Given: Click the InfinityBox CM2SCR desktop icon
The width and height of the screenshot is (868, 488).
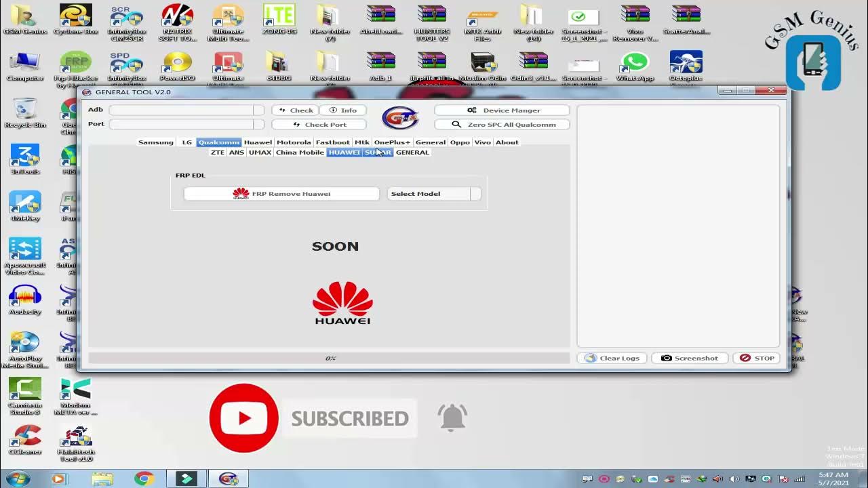Looking at the screenshot, I should pos(127,23).
